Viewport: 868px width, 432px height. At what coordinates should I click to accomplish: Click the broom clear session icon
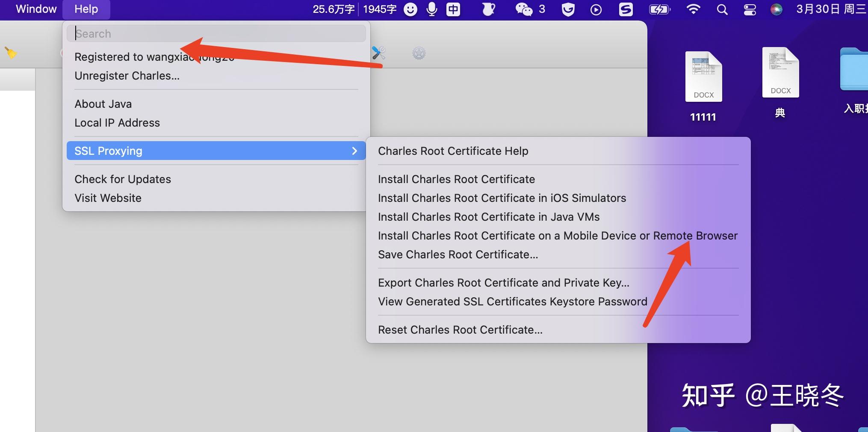[x=11, y=53]
